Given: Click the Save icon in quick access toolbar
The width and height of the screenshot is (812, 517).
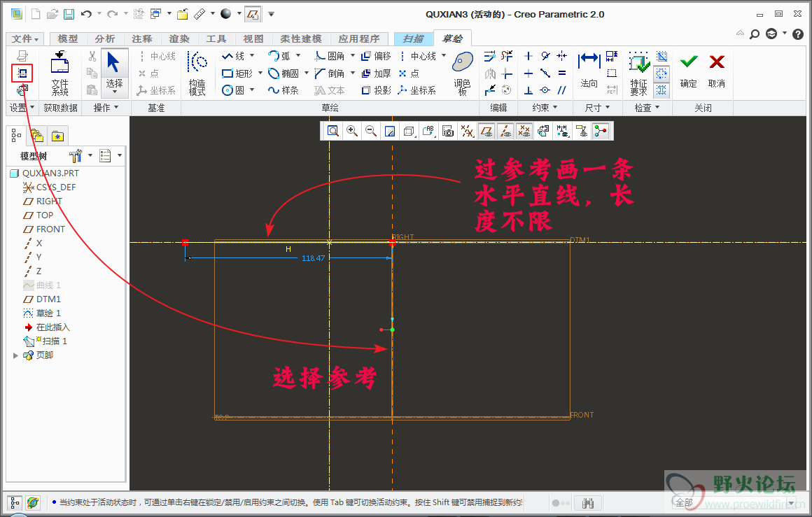Looking at the screenshot, I should tap(69, 15).
